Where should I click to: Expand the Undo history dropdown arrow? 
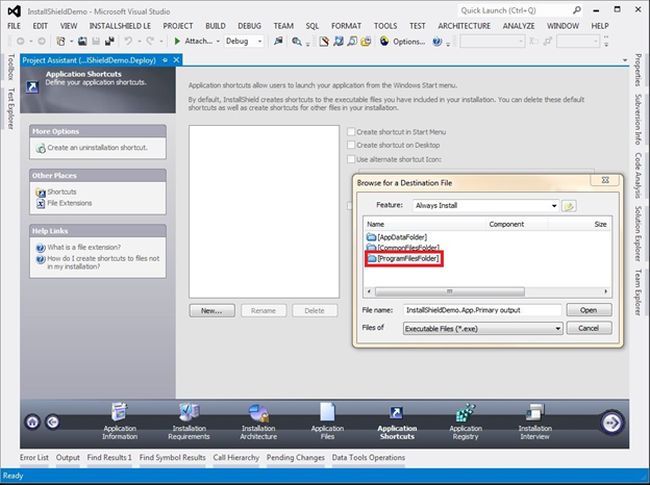pyautogui.click(x=139, y=41)
